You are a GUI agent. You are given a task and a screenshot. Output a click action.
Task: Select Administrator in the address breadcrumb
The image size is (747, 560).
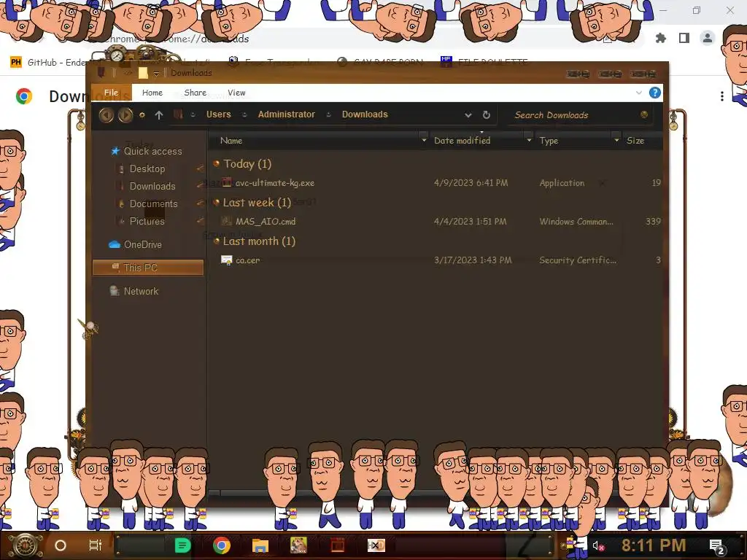point(286,114)
